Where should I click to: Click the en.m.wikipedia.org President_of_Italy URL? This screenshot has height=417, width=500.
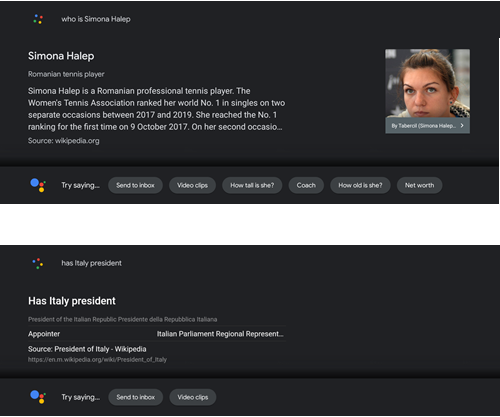click(x=97, y=360)
